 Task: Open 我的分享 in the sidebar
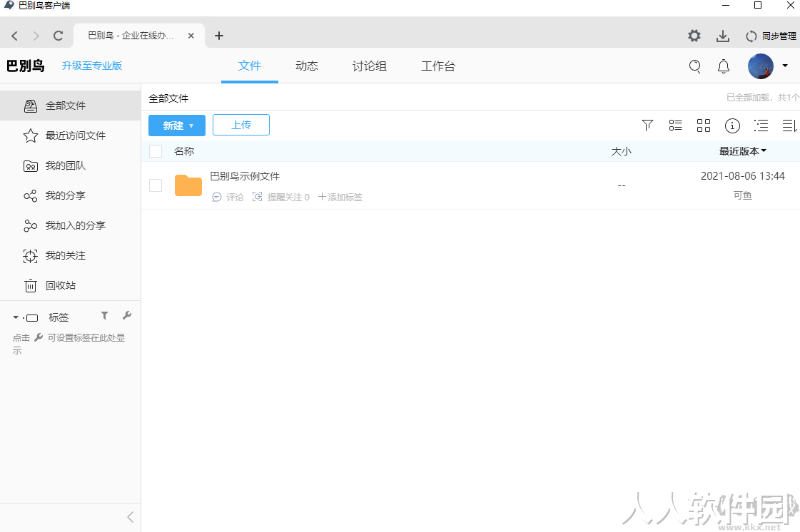point(71,196)
